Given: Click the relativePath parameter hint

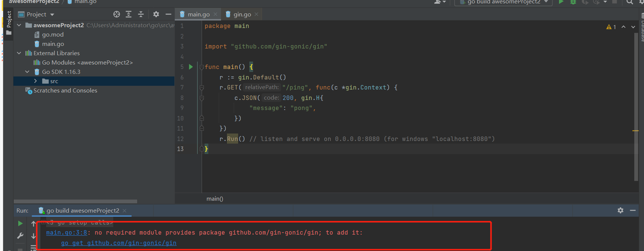Looking at the screenshot, I should [x=262, y=87].
